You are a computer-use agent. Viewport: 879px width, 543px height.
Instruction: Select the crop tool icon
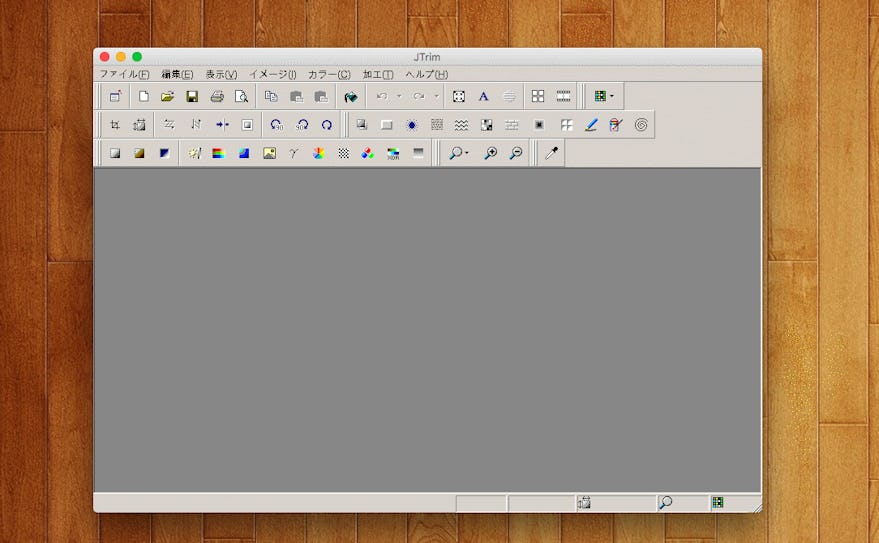(x=115, y=125)
